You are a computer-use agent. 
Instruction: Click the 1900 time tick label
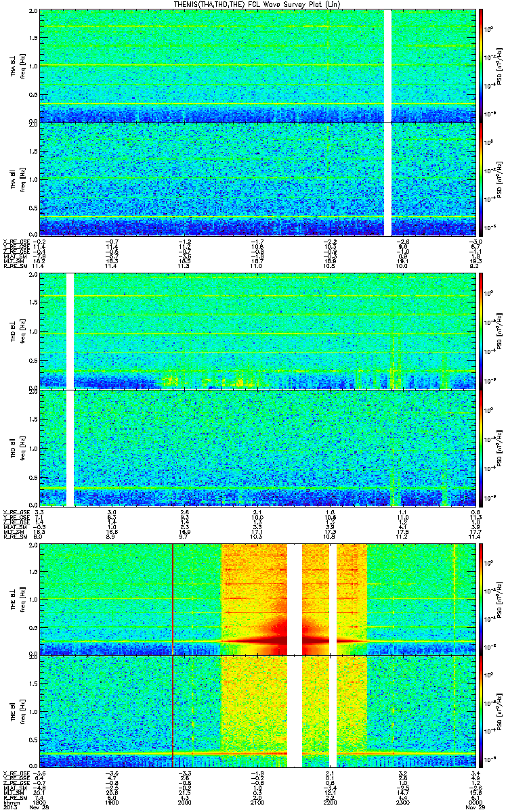112,803
